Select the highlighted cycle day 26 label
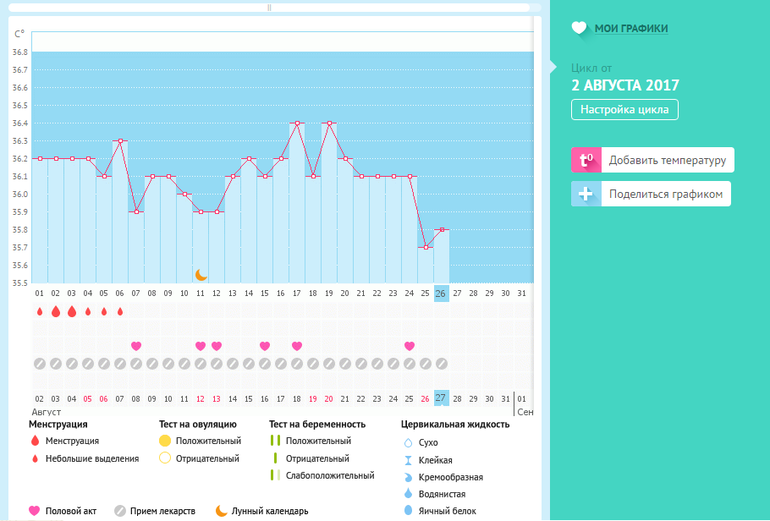Image resolution: width=770 pixels, height=521 pixels. tap(441, 293)
